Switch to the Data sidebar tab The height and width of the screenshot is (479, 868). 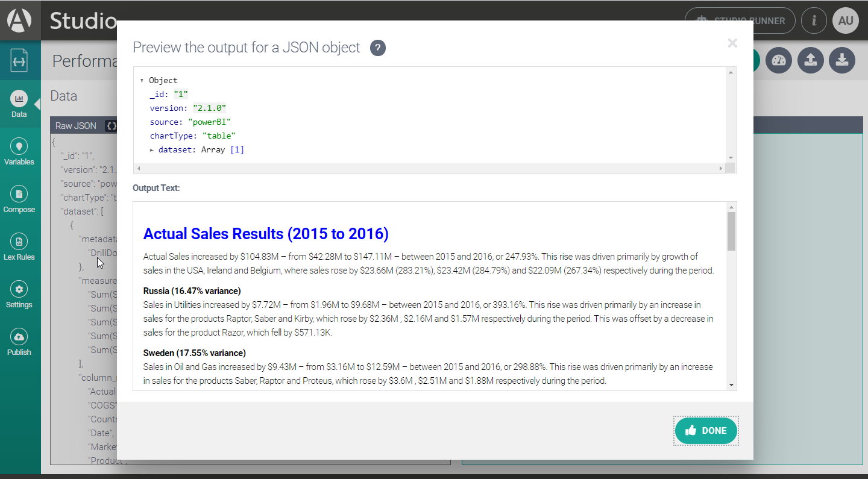pos(19,104)
